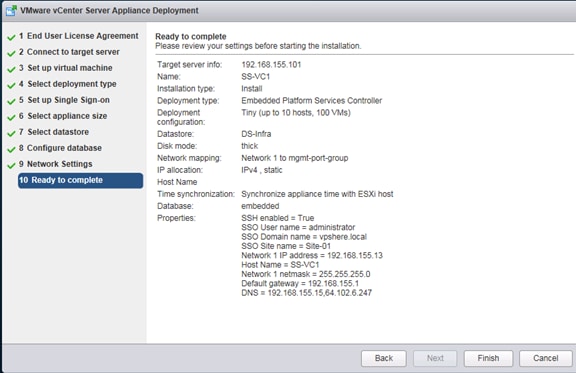
Task: Click the disabled Next button
Action: (435, 358)
